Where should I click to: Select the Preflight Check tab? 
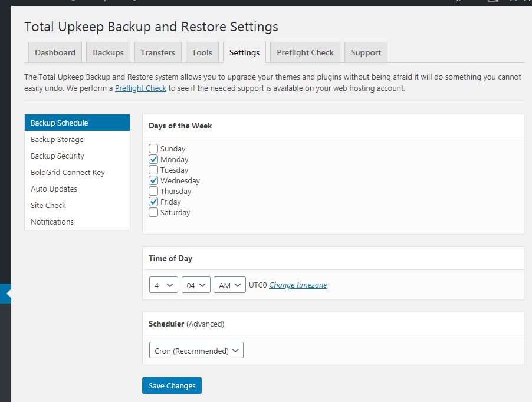coord(305,52)
